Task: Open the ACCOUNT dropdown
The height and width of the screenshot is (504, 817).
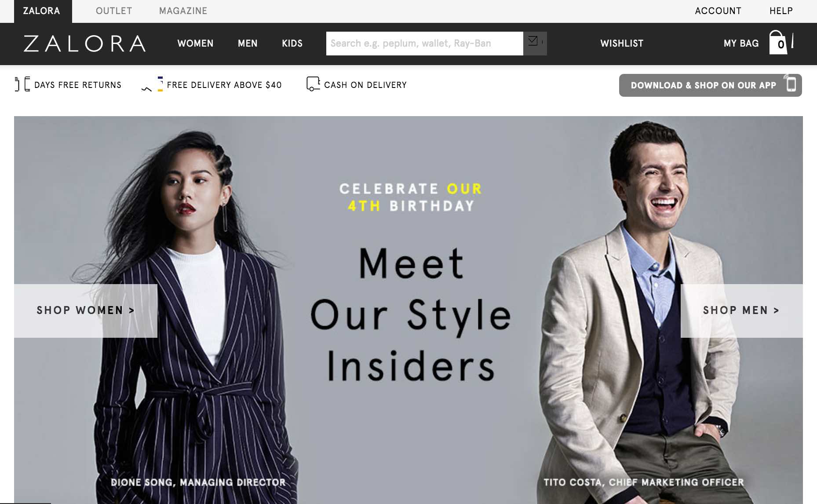Action: coord(718,11)
